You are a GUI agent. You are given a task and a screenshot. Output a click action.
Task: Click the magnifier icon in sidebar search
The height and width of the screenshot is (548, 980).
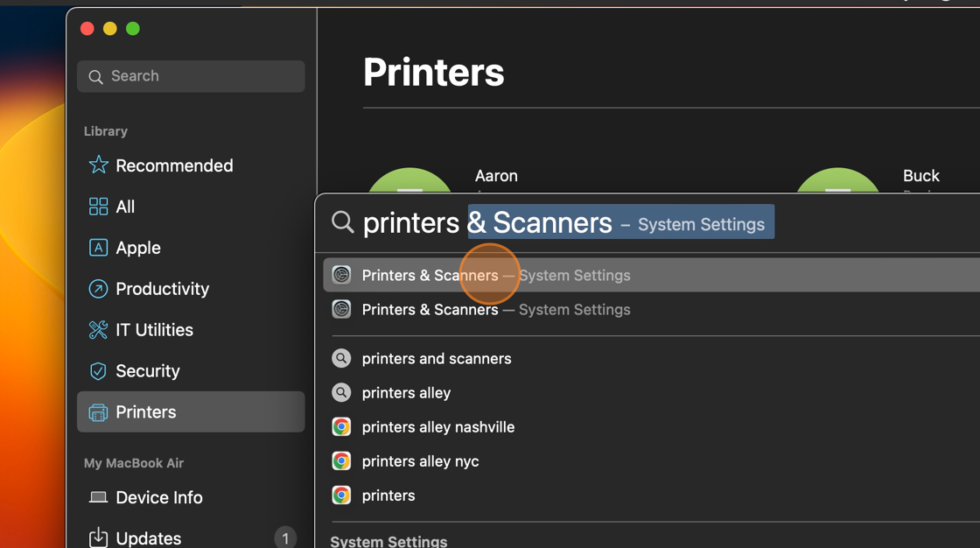(x=95, y=77)
